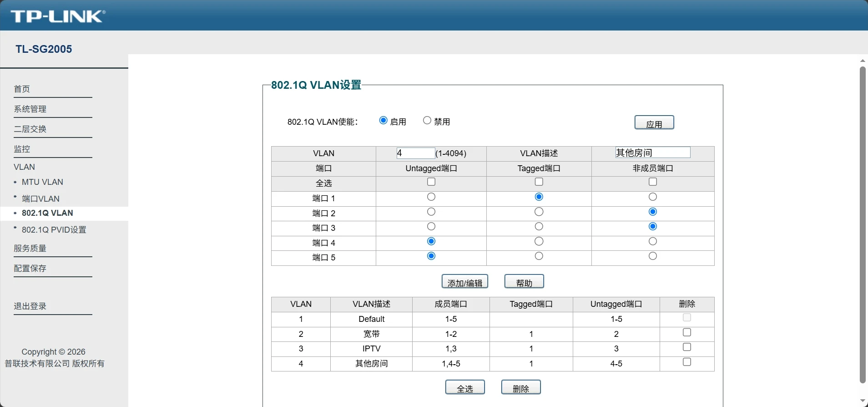Click the TL-SG2005 model title
The height and width of the screenshot is (407, 868).
44,49
